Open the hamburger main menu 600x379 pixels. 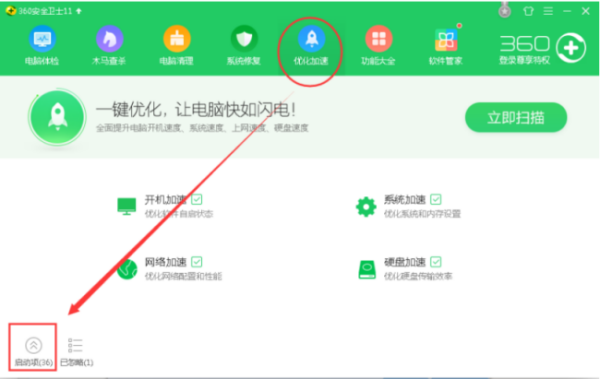[548, 11]
